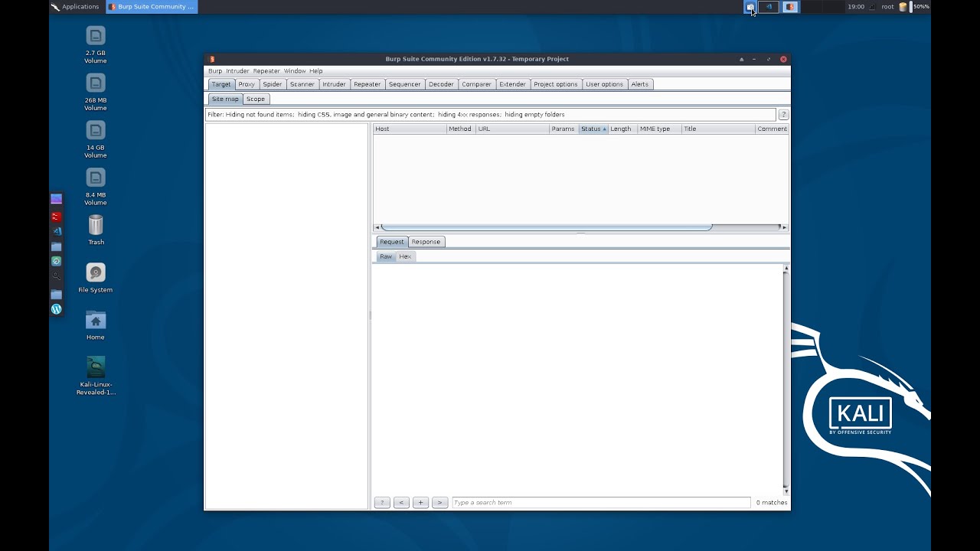The width and height of the screenshot is (980, 551).
Task: Open the green compass browser dock icon
Action: point(56,261)
